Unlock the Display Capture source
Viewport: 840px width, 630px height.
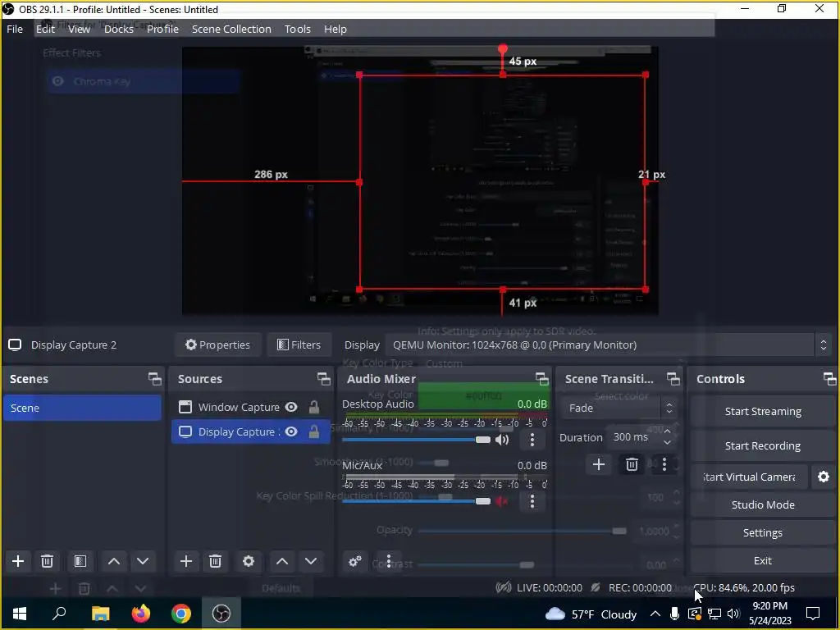point(314,431)
